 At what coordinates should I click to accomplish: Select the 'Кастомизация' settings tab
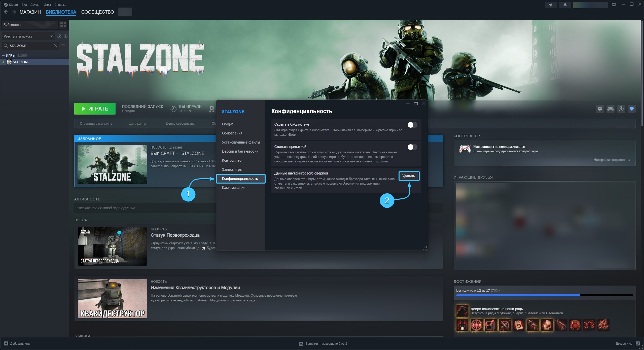pos(233,188)
